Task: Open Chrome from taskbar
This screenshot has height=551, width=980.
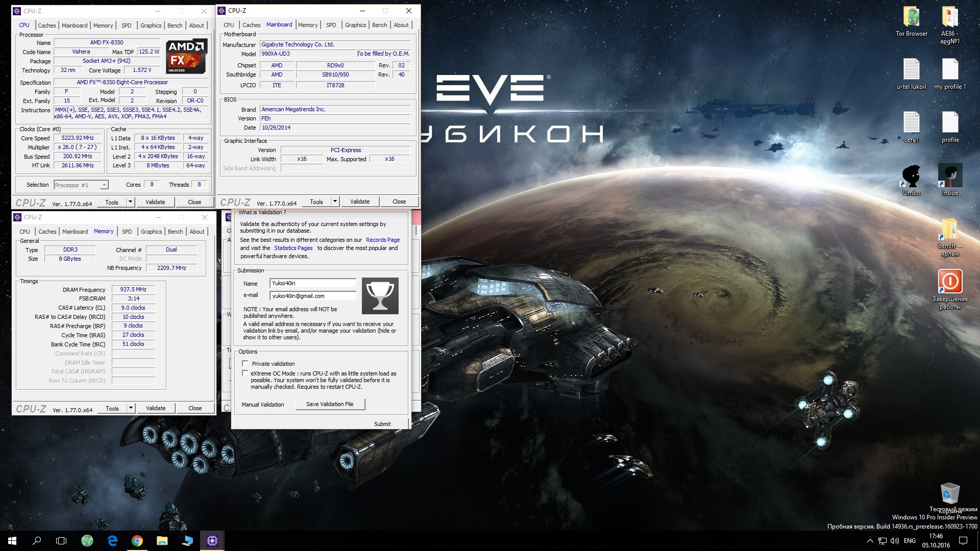Action: 137,541
